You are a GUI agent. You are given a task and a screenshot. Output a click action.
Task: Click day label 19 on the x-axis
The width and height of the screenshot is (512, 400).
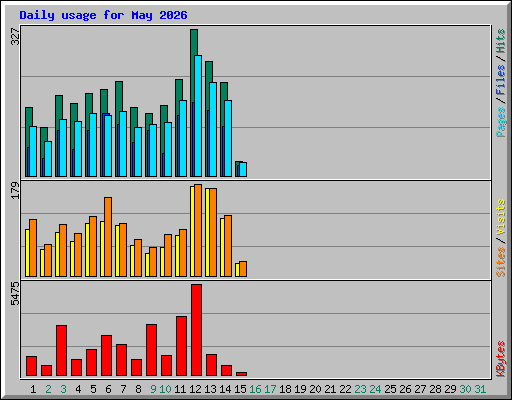coord(300,389)
